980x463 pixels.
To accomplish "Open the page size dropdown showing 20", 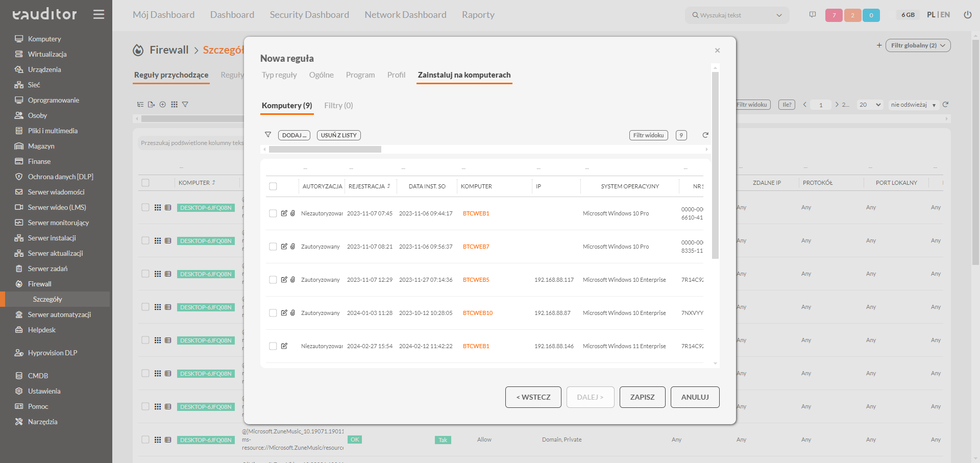I will click(x=870, y=105).
